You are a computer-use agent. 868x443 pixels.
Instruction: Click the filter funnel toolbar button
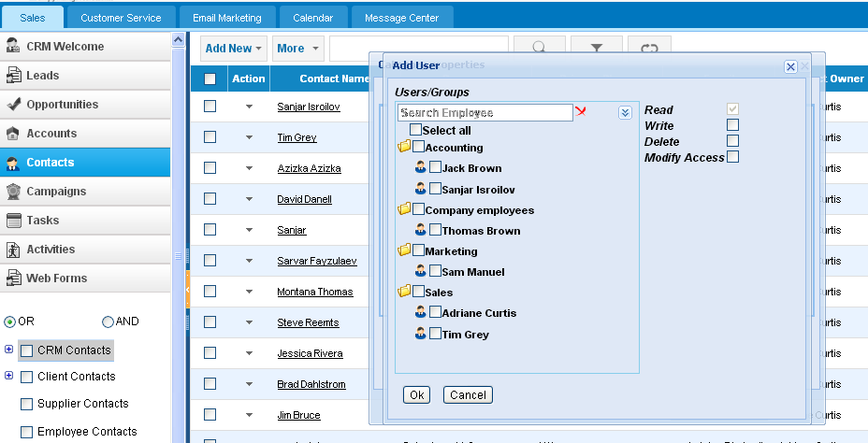tap(596, 45)
